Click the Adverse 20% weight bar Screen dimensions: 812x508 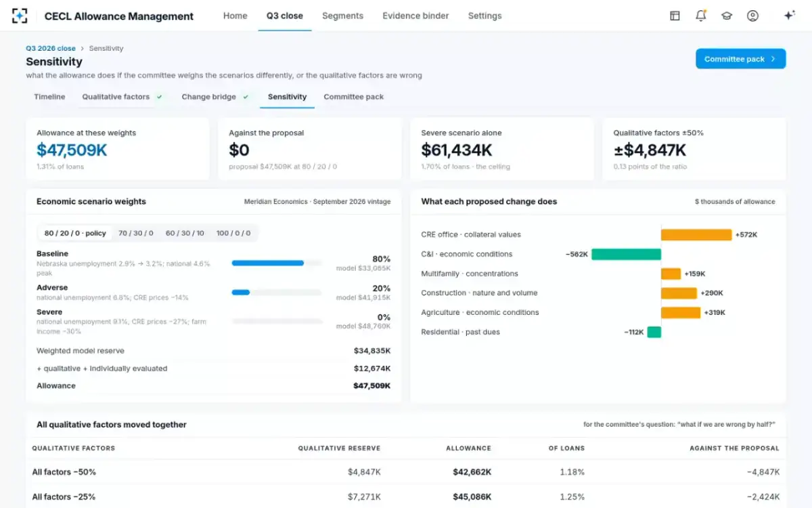pos(277,293)
